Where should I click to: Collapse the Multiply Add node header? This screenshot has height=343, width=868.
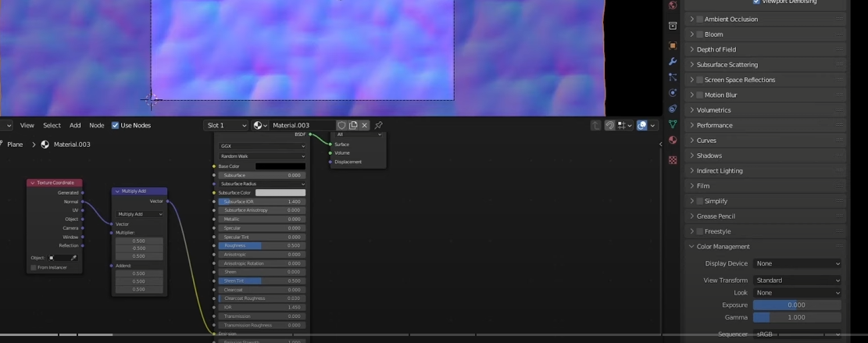[x=117, y=191]
